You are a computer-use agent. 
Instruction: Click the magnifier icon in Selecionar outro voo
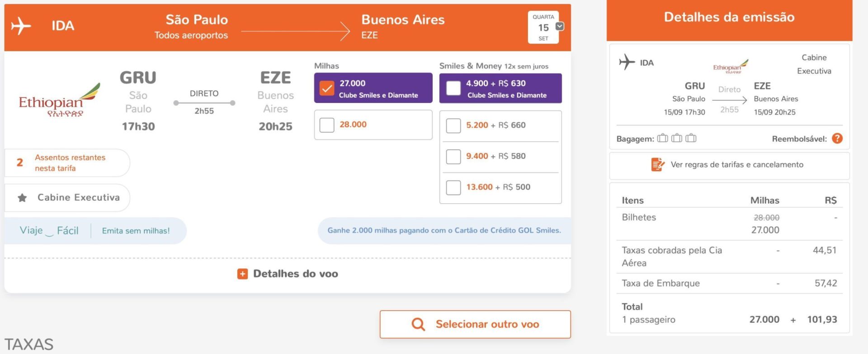tap(418, 324)
